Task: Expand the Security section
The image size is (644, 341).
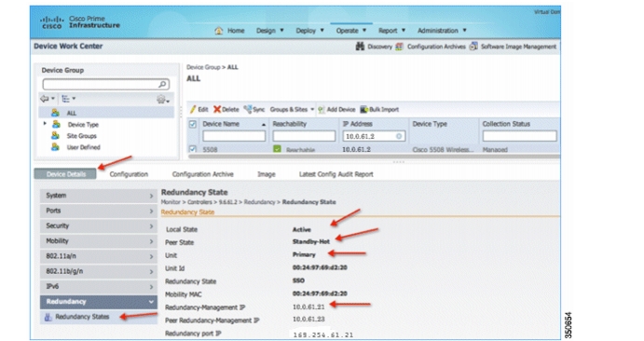Action: click(x=99, y=226)
